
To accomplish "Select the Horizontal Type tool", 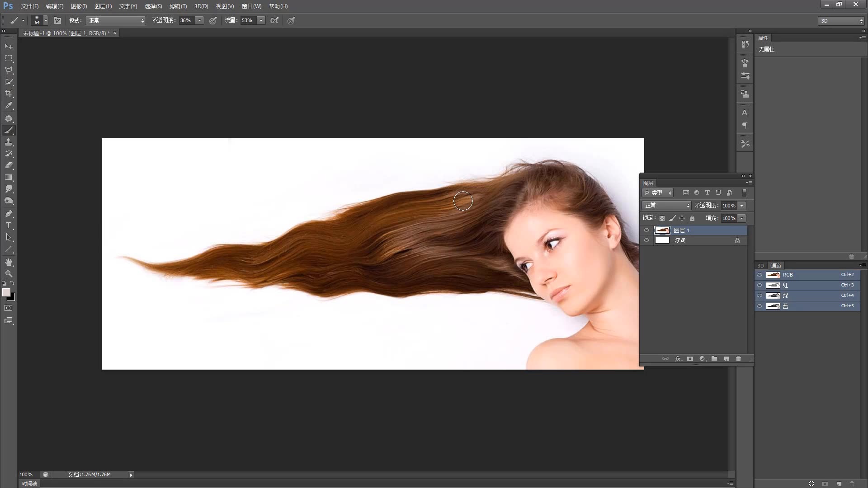I will point(9,225).
